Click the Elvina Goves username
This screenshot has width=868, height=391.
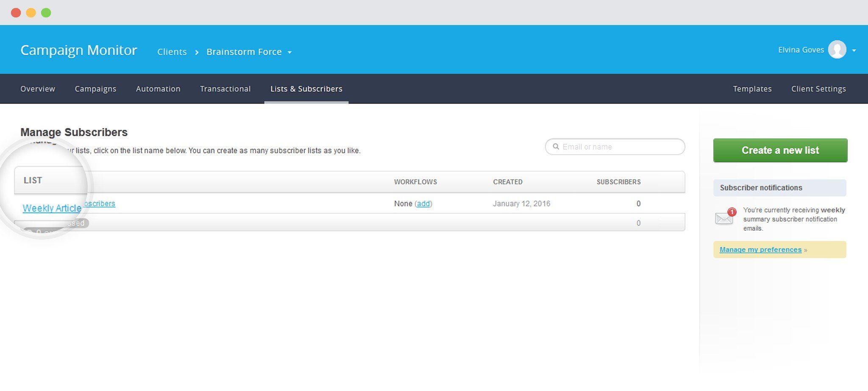coord(801,50)
